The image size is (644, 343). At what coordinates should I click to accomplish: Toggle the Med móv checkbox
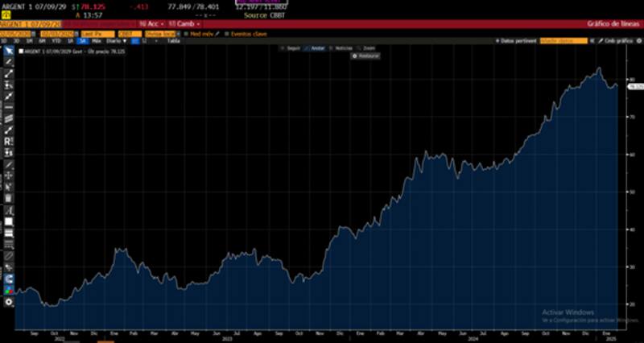(x=186, y=34)
